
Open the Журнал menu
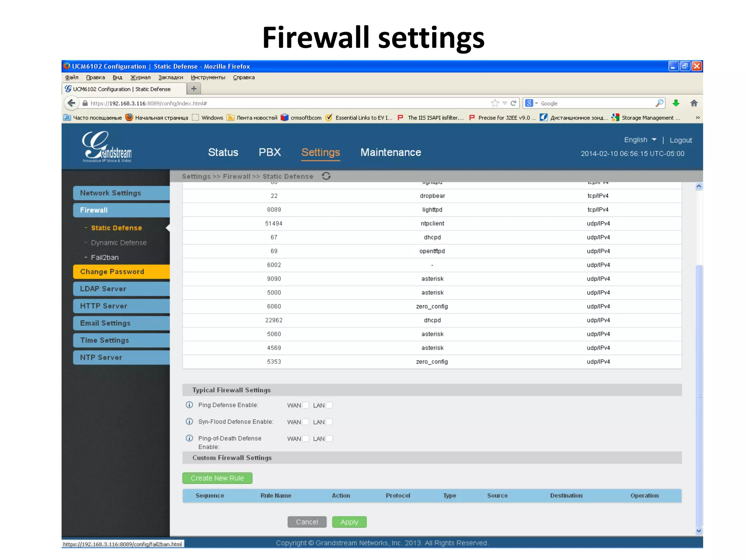click(140, 77)
